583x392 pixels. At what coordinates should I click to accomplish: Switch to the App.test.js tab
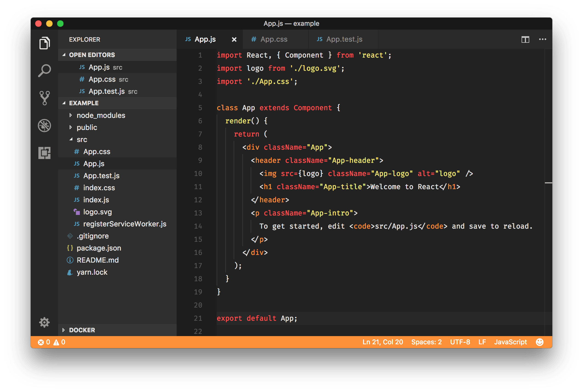[x=344, y=39]
